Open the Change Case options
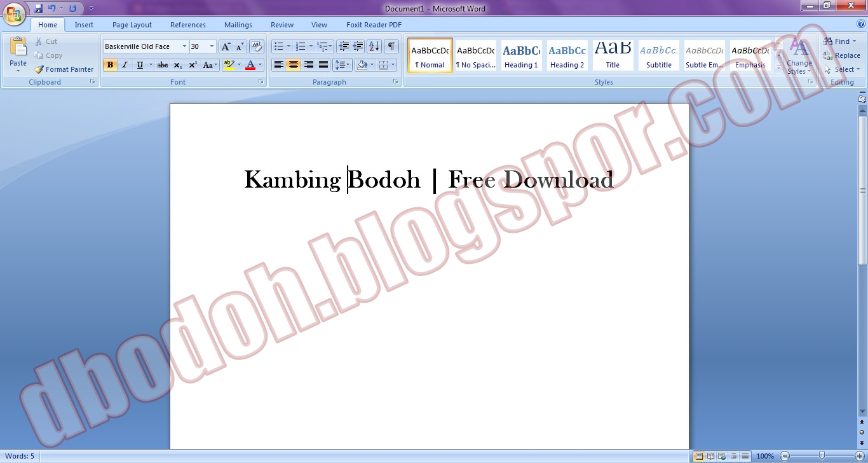The width and height of the screenshot is (868, 463). [x=210, y=65]
